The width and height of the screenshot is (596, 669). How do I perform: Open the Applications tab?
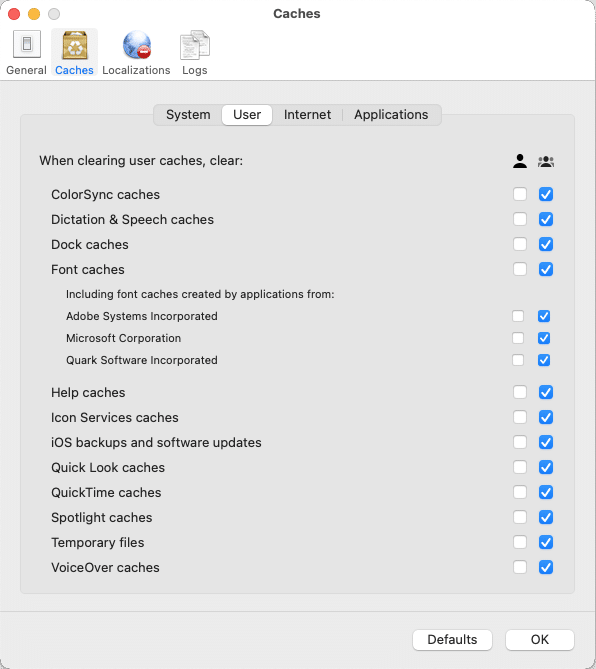(x=391, y=115)
